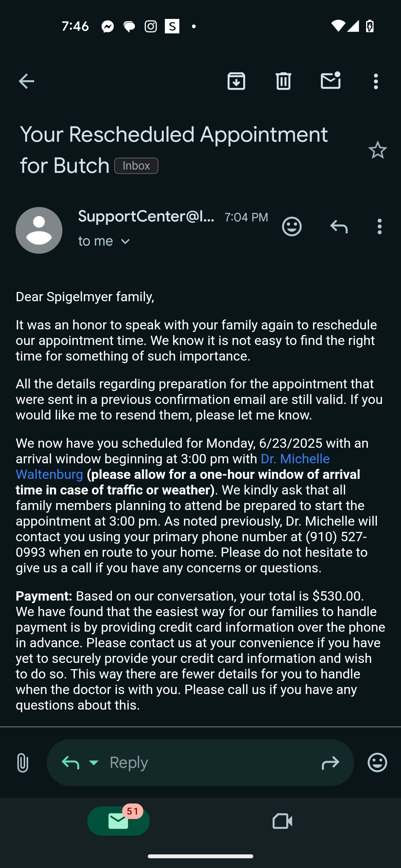Tap the Reply text field
The height and width of the screenshot is (868, 401).
[208, 763]
